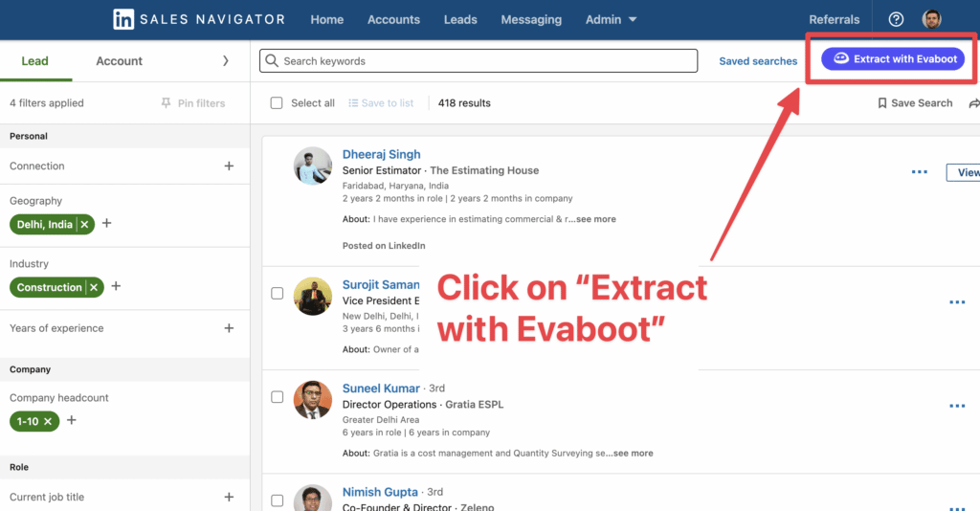Check the Nimish Gupta lead checkbox
The height and width of the screenshot is (511, 980).
click(x=277, y=500)
